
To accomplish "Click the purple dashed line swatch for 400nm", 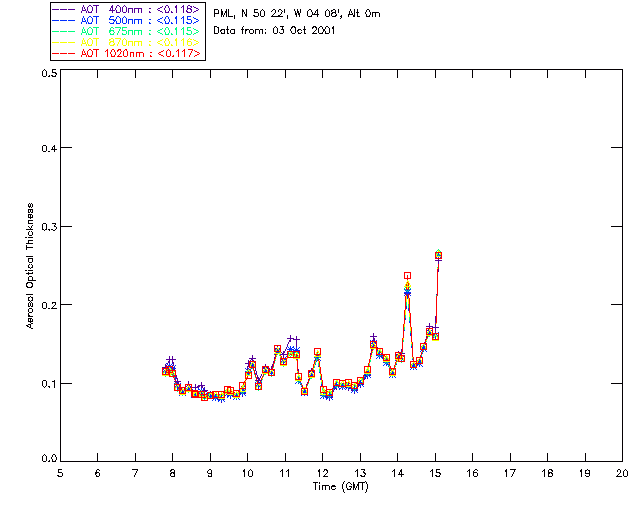I will pyautogui.click(x=63, y=10).
